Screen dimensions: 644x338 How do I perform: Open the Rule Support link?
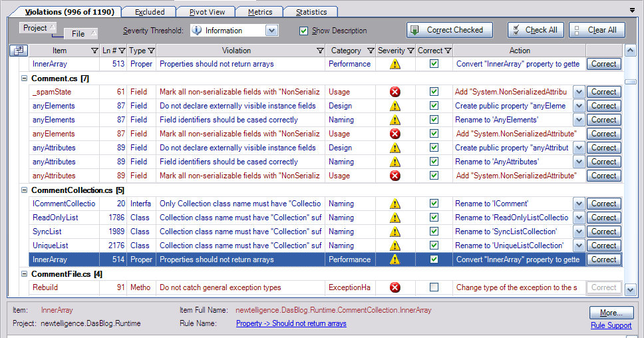[611, 325]
